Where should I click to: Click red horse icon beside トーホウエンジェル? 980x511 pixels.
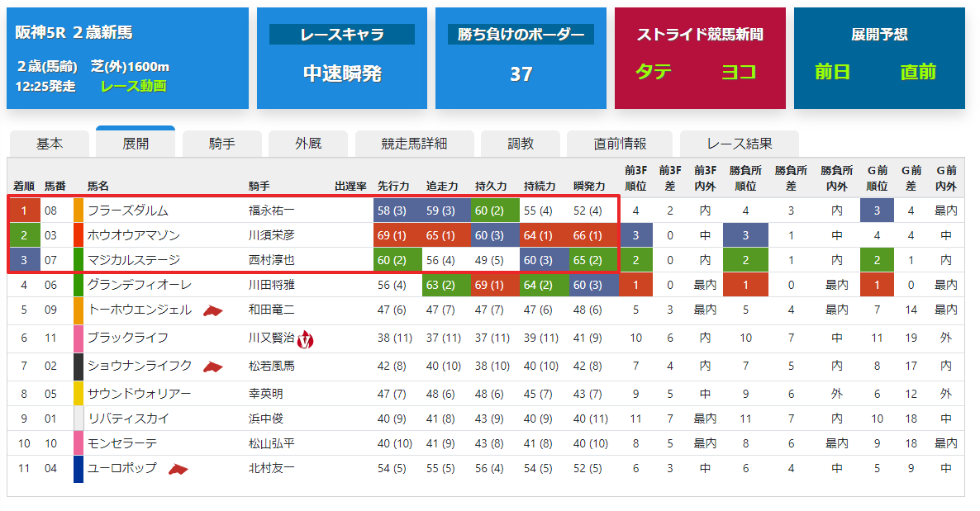tap(213, 310)
